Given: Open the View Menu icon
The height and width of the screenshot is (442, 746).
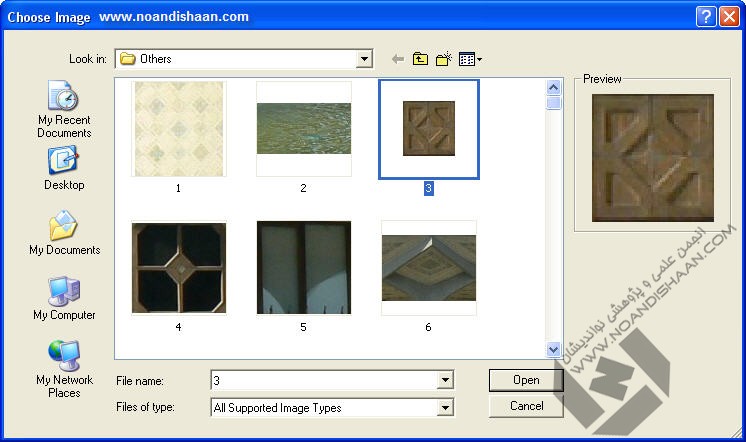Looking at the screenshot, I should click(x=470, y=59).
